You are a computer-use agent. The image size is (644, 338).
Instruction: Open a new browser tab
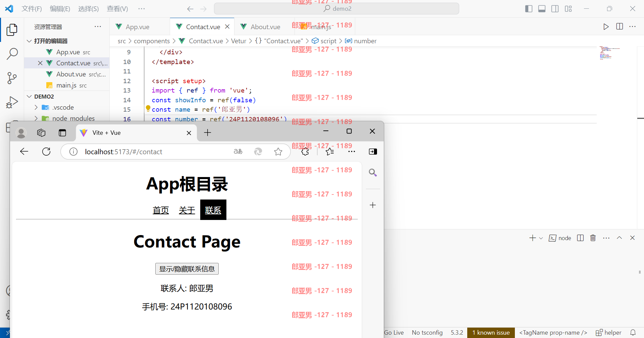pyautogui.click(x=208, y=133)
